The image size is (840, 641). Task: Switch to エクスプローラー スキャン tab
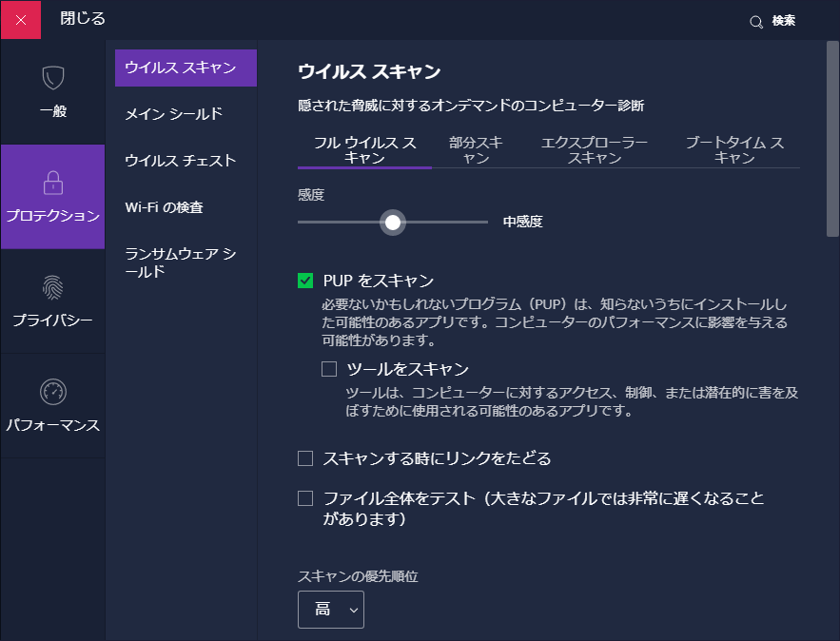(x=595, y=150)
